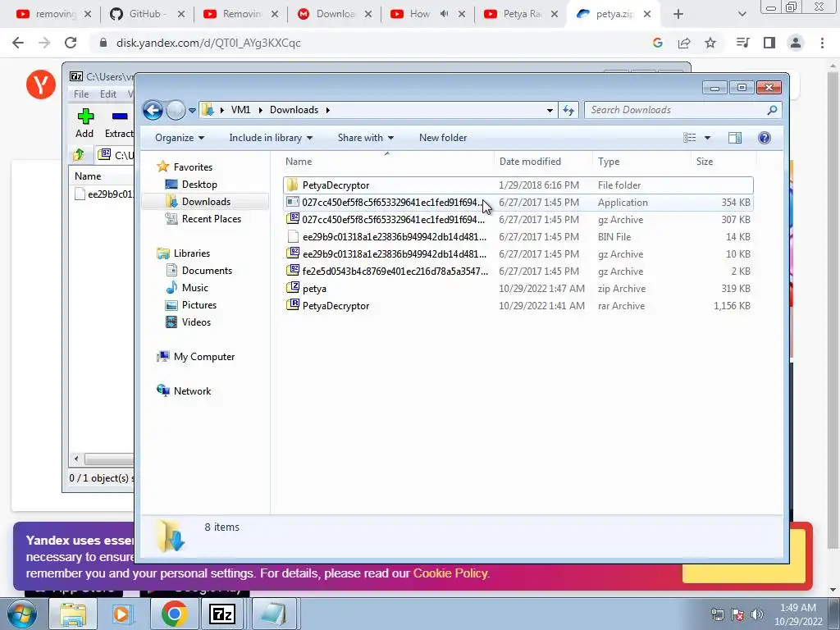This screenshot has width=840, height=630.
Task: Open the recent locations dropdown arrow
Action: [x=192, y=111]
